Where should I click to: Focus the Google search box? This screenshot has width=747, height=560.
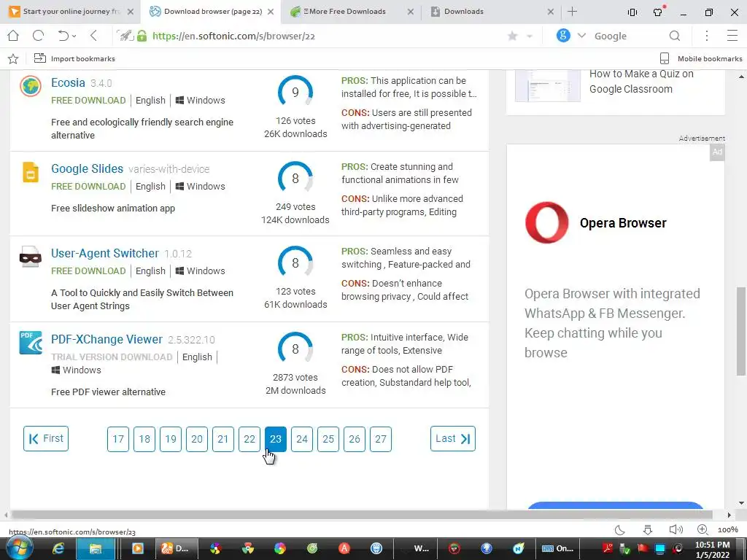627,36
